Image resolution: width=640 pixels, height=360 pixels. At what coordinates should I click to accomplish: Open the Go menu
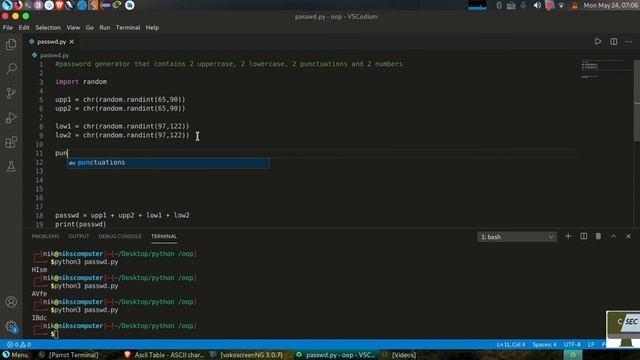coord(90,27)
